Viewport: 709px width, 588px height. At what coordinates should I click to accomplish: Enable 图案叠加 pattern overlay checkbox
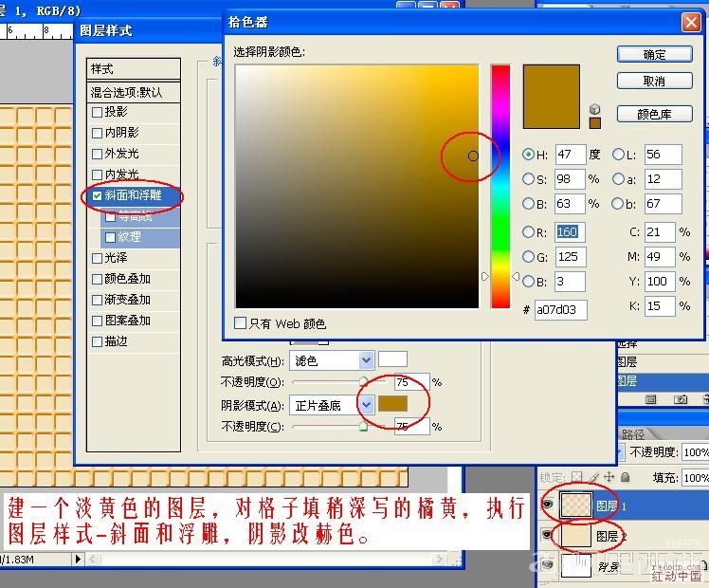coord(97,321)
